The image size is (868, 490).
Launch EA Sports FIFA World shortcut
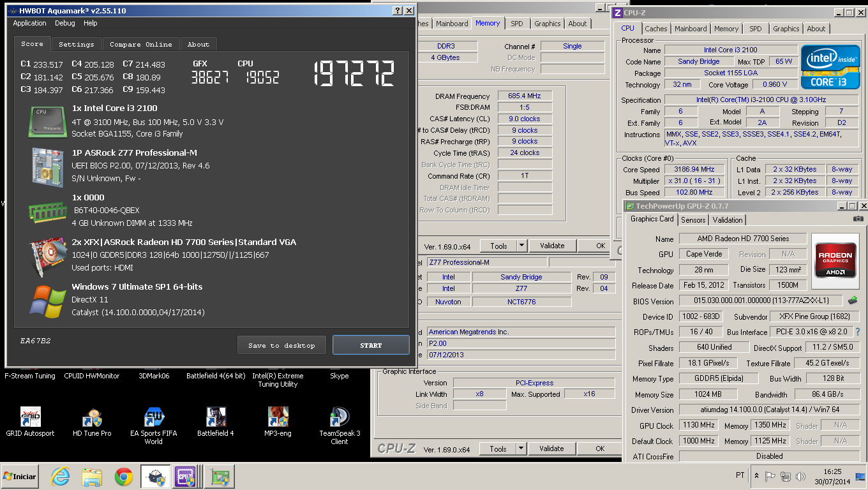(x=154, y=417)
